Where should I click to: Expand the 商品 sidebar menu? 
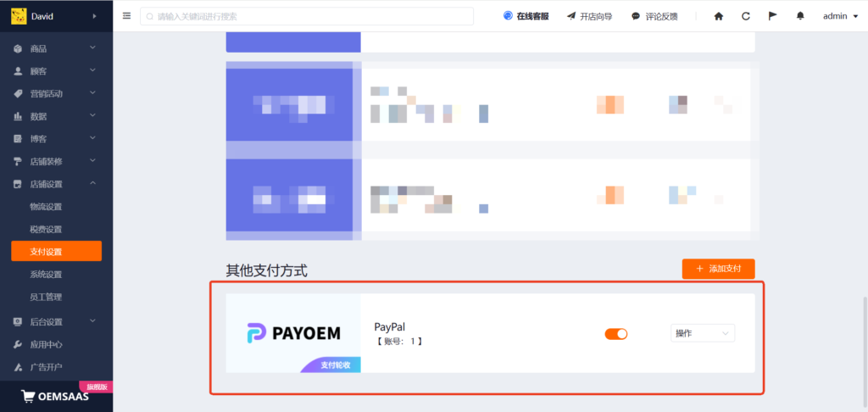57,48
